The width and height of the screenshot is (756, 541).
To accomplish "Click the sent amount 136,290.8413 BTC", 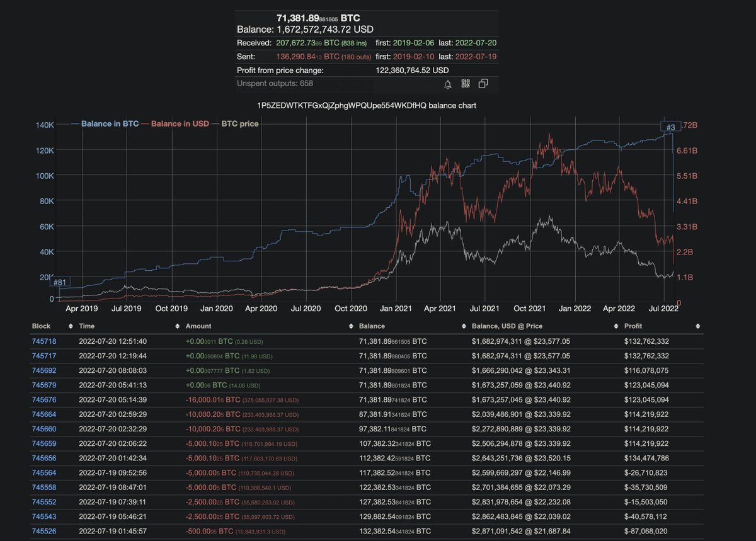I will pos(309,57).
